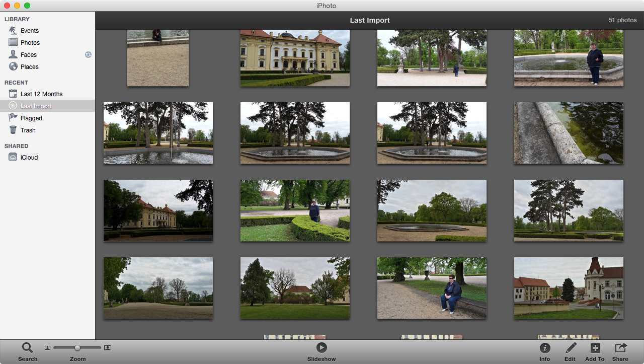Click the Faces label in the sidebar
Image resolution: width=644 pixels, height=364 pixels.
tap(29, 55)
